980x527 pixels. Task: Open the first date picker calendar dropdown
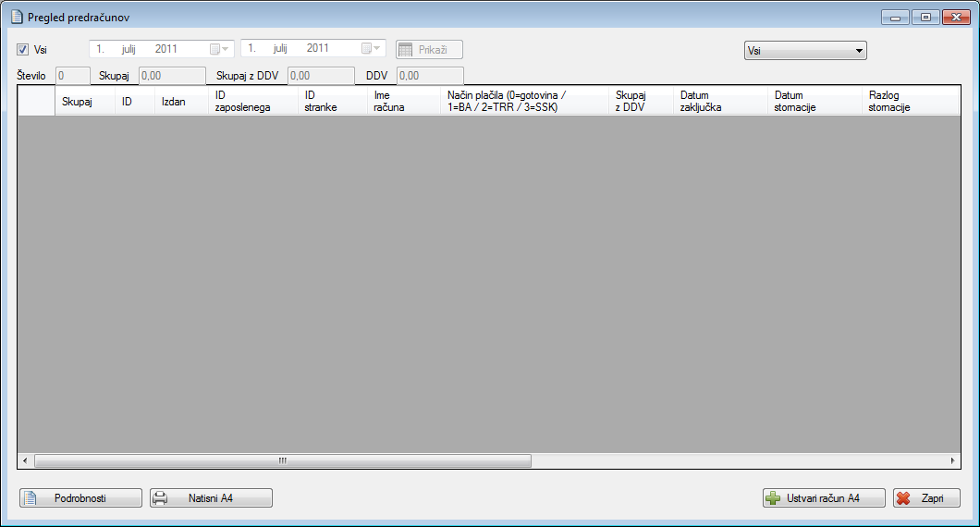click(x=220, y=49)
